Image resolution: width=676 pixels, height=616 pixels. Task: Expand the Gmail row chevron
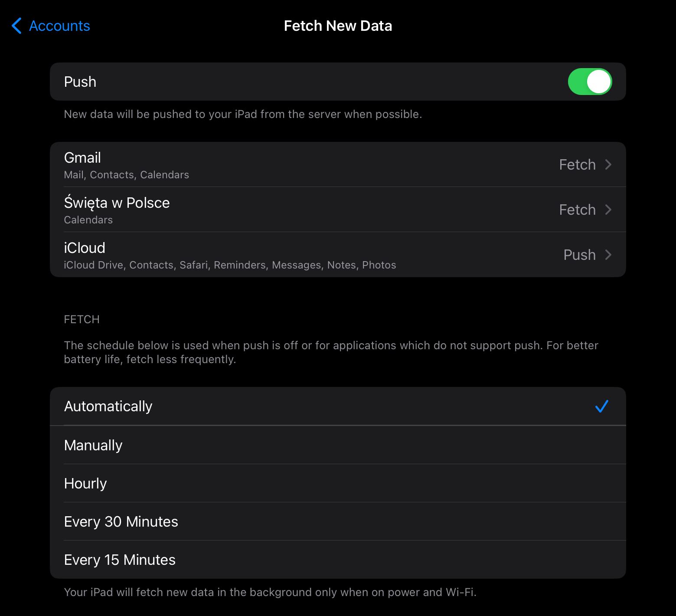[x=608, y=165]
